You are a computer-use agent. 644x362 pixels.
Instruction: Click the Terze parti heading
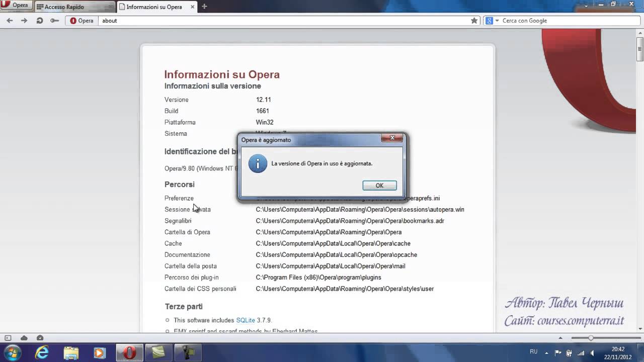pos(184,307)
